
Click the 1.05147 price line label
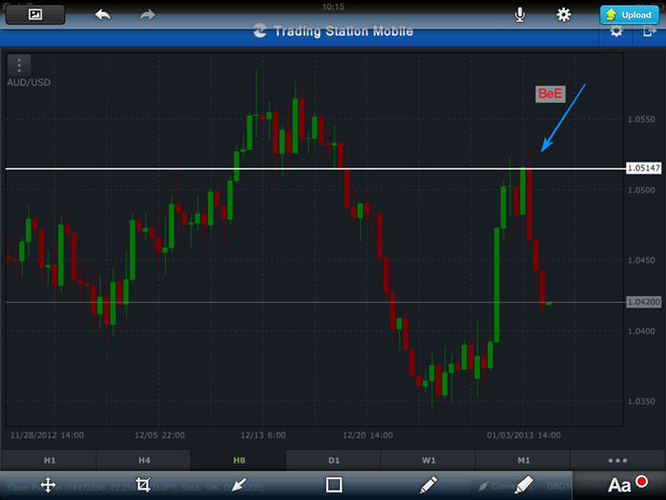(x=644, y=168)
